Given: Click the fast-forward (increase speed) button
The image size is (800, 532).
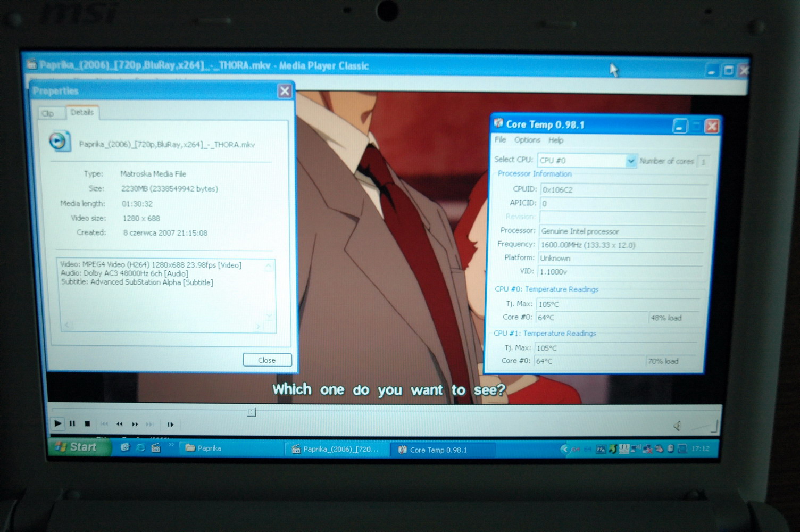Looking at the screenshot, I should pyautogui.click(x=135, y=424).
